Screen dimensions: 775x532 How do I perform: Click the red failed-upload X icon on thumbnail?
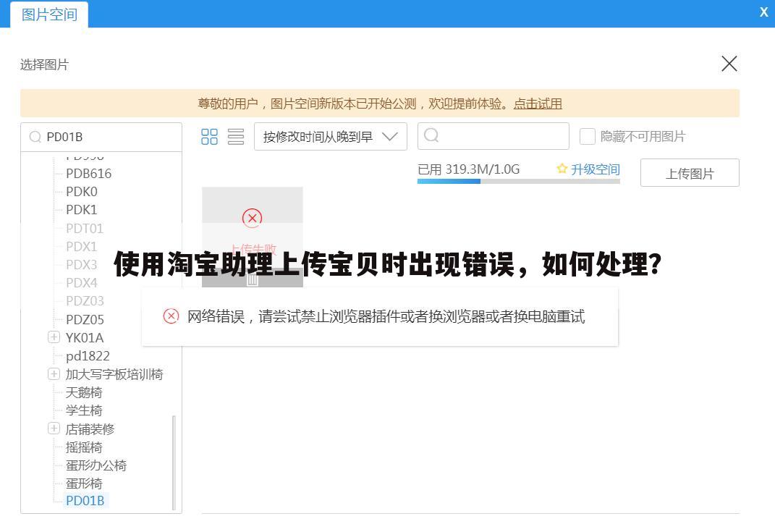pos(252,218)
